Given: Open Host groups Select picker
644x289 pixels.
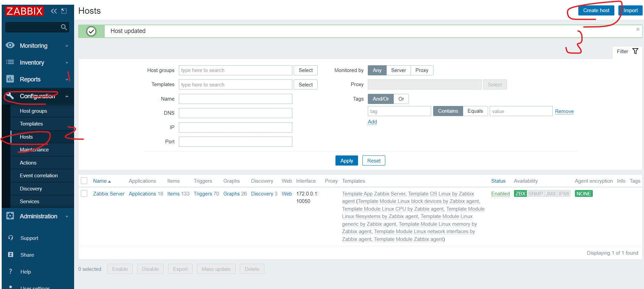Looking at the screenshot, I should (x=305, y=70).
